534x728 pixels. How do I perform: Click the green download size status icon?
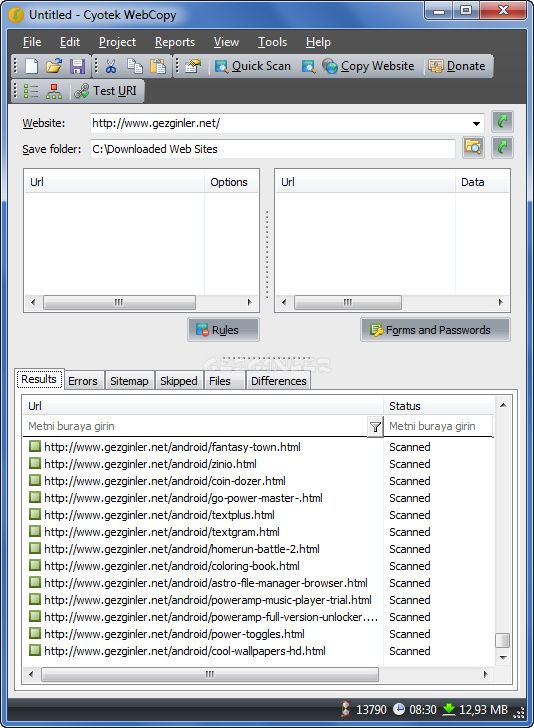pyautogui.click(x=449, y=709)
